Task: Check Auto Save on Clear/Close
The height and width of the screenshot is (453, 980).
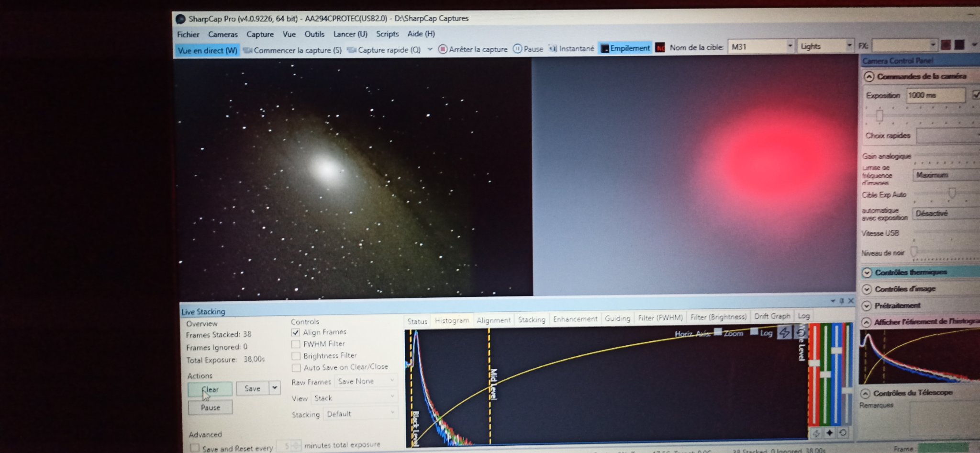Action: click(x=296, y=368)
